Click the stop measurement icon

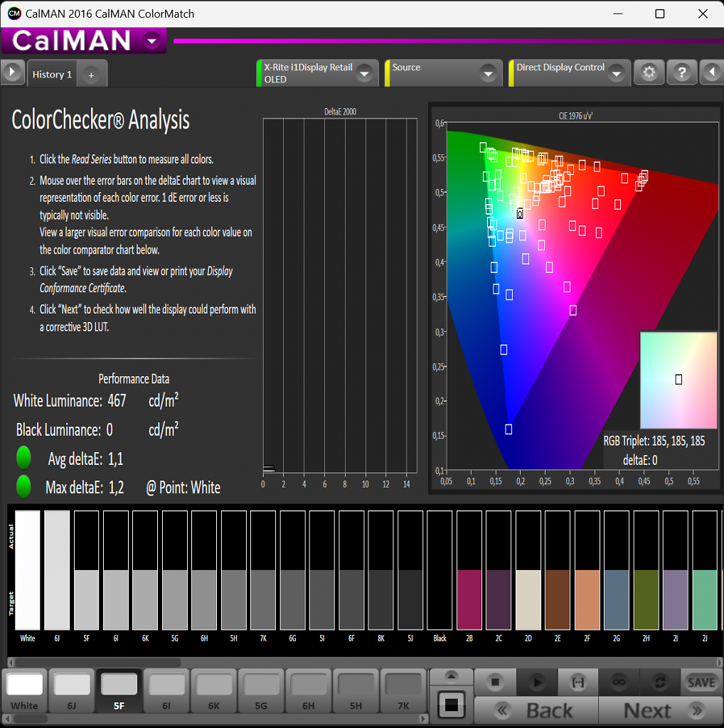495,682
